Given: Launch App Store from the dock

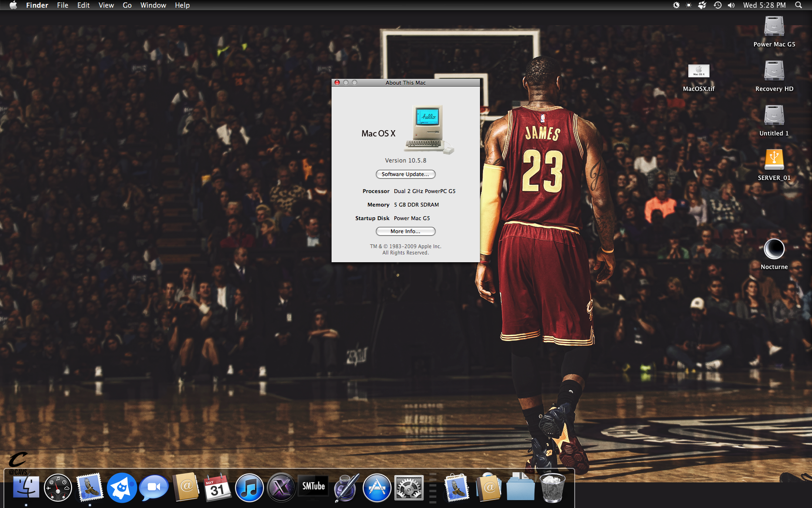Looking at the screenshot, I should click(x=377, y=488).
